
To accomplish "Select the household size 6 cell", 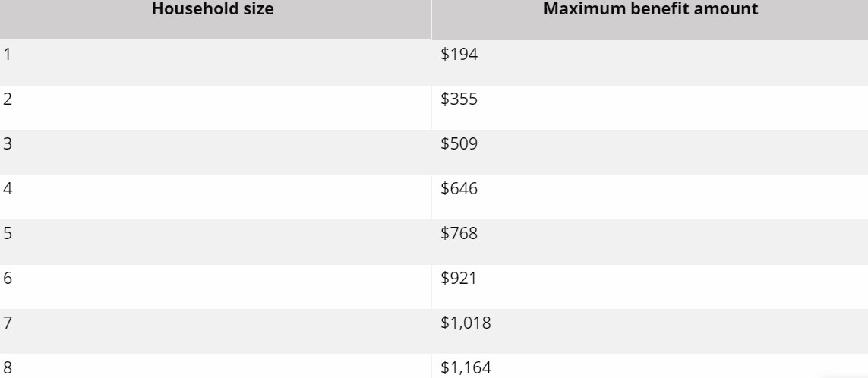I will 8,279.
